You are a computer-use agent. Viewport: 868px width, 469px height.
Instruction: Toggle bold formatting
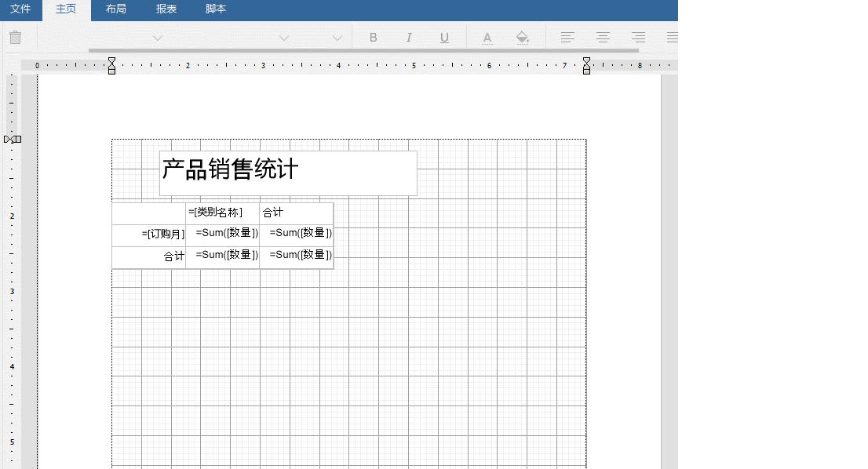point(374,37)
